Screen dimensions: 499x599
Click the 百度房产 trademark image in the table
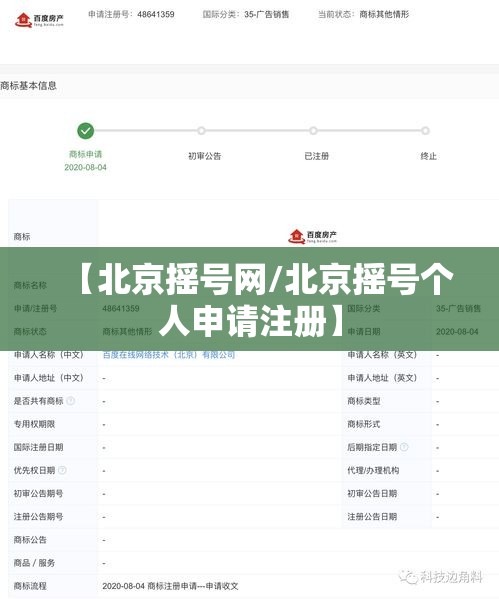pos(313,236)
